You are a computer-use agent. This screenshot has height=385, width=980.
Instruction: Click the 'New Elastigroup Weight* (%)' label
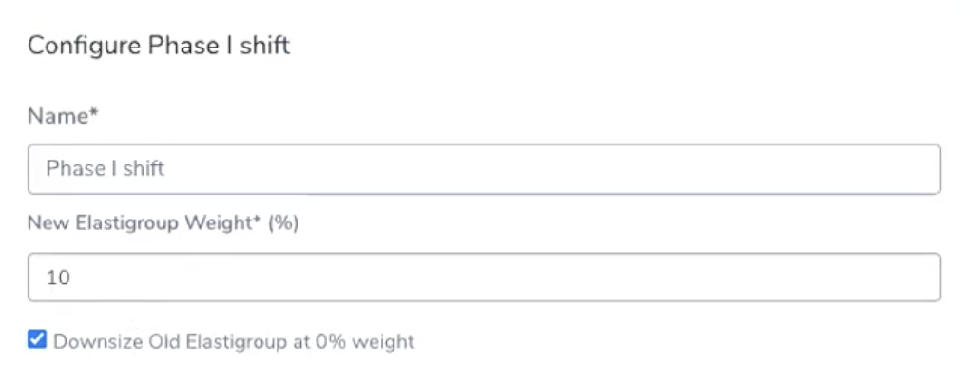pyautogui.click(x=163, y=223)
